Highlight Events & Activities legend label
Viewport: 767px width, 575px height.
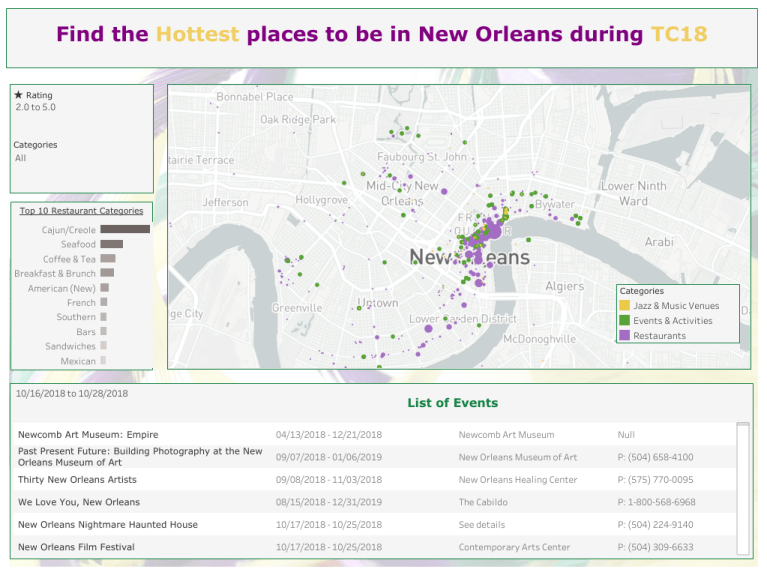pos(673,321)
